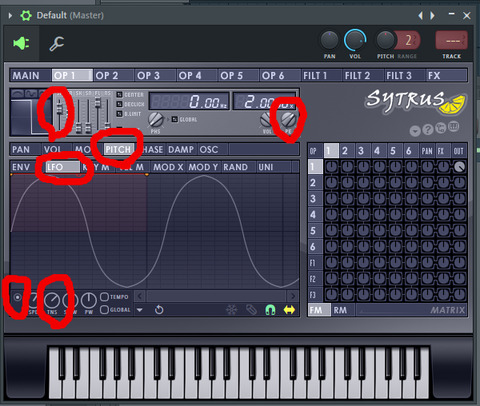Toggle the B.LIMIT switch
Image resolution: width=480 pixels, height=406 pixels.
pyautogui.click(x=119, y=114)
